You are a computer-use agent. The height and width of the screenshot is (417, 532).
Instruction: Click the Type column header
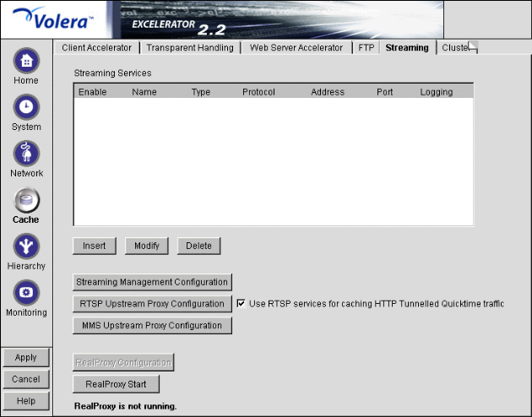[201, 92]
